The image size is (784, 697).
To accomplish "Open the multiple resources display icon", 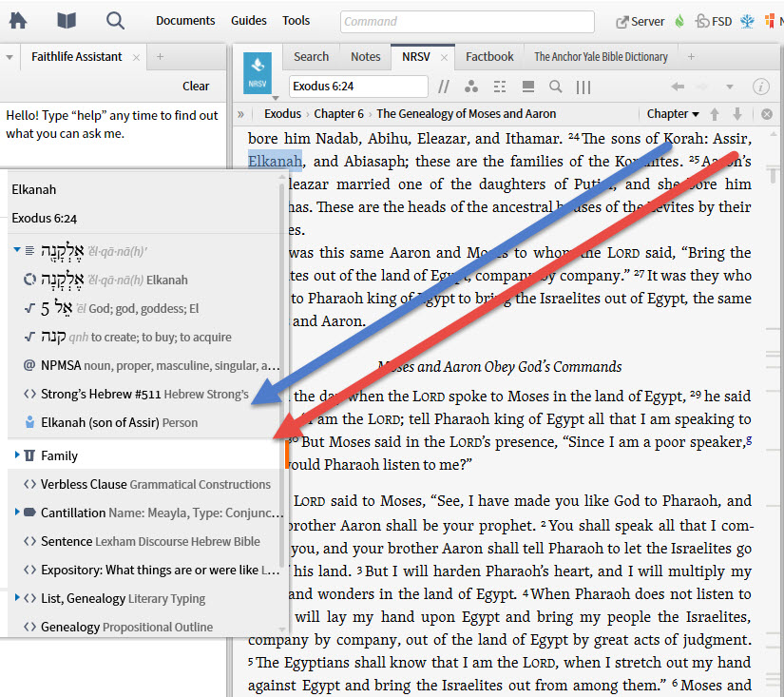I will click(x=583, y=87).
